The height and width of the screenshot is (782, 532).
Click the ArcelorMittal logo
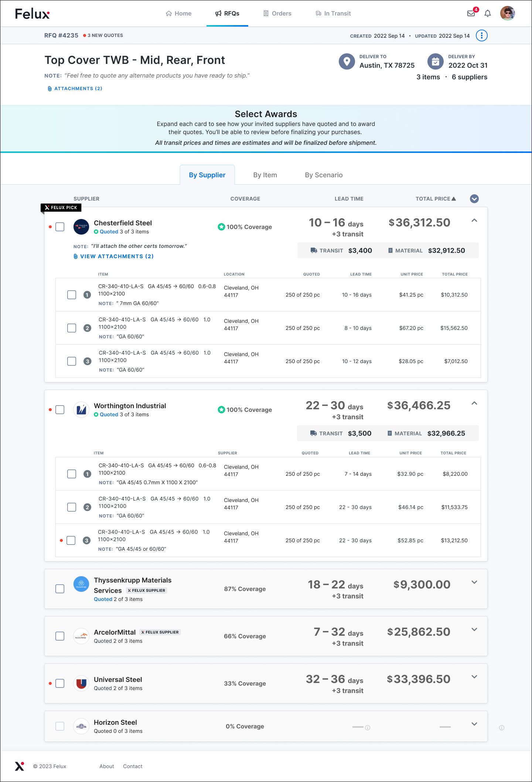click(x=81, y=636)
